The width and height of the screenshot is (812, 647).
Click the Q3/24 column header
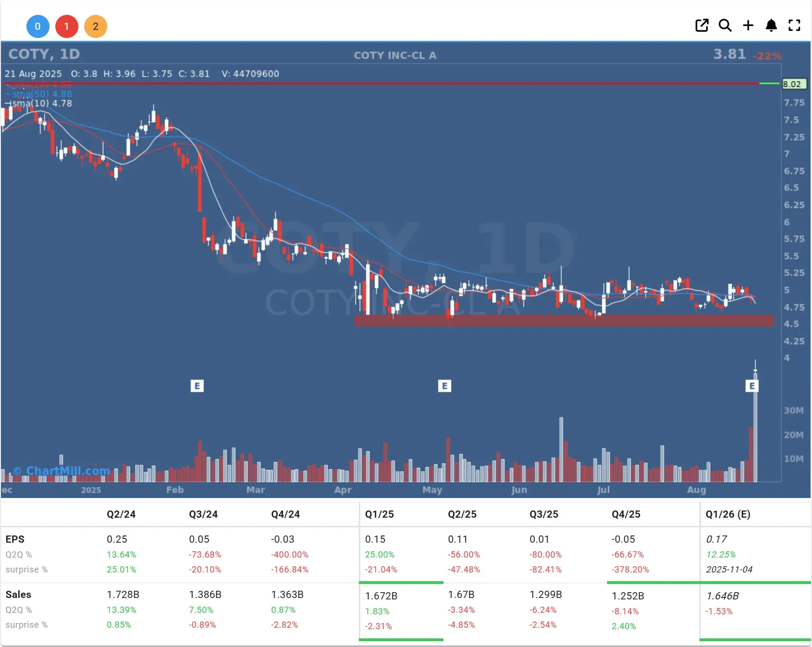(x=203, y=514)
